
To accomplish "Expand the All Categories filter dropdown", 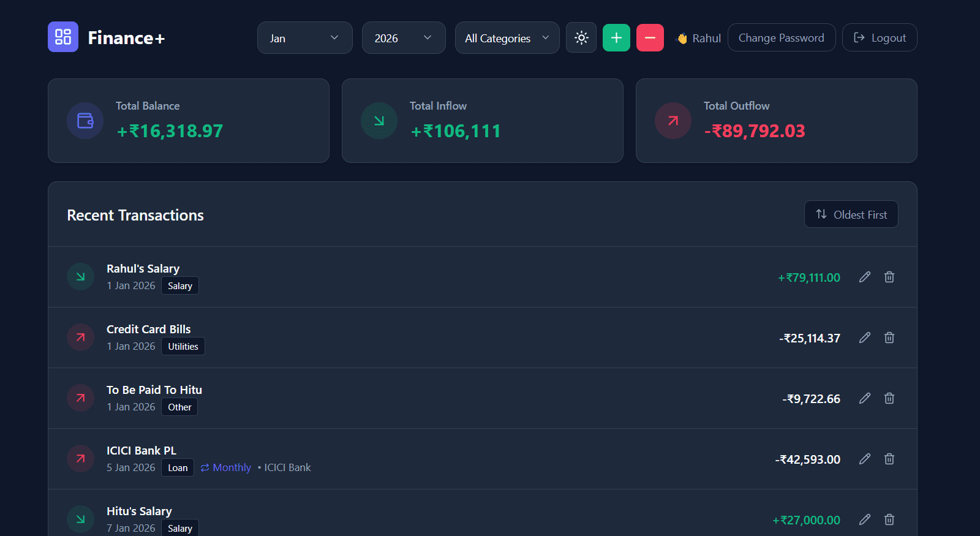I will [x=507, y=38].
